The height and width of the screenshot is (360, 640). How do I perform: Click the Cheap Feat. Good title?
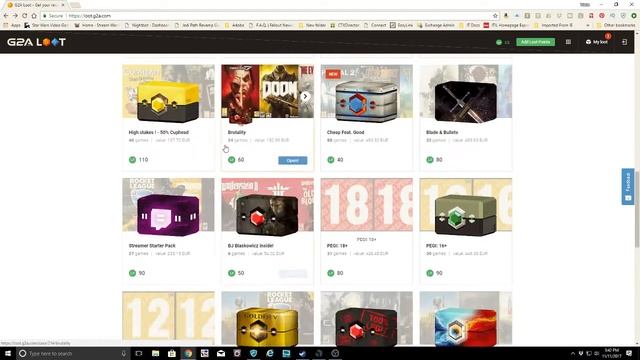[x=345, y=132]
